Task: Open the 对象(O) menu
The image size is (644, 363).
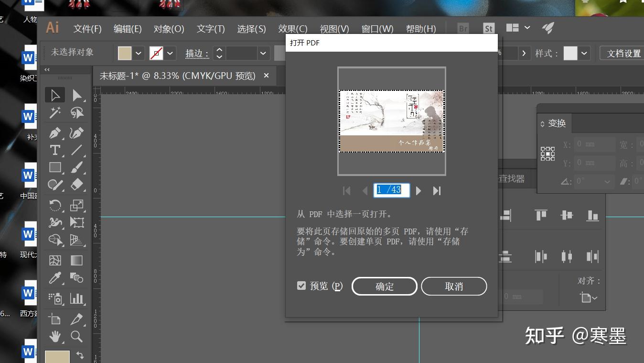Action: pos(169,29)
